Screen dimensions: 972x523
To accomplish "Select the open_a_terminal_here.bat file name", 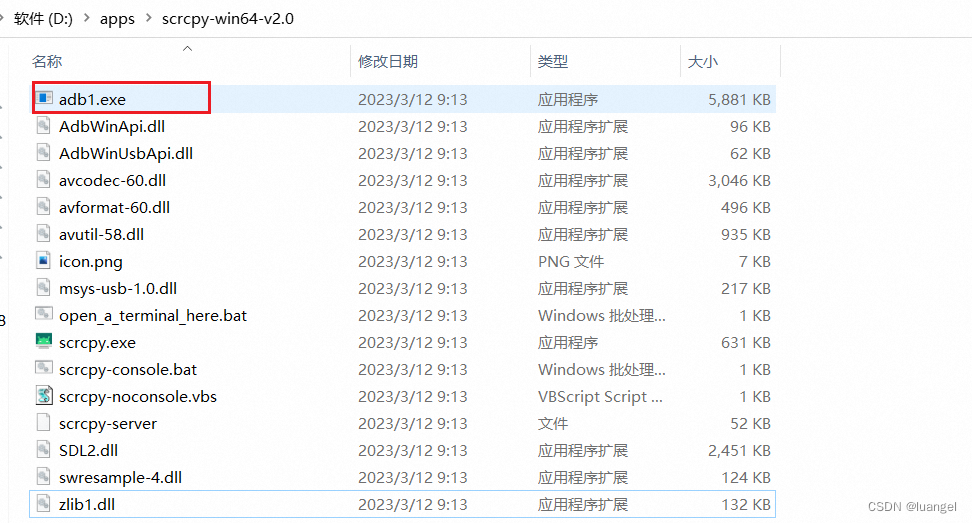I will click(x=153, y=315).
